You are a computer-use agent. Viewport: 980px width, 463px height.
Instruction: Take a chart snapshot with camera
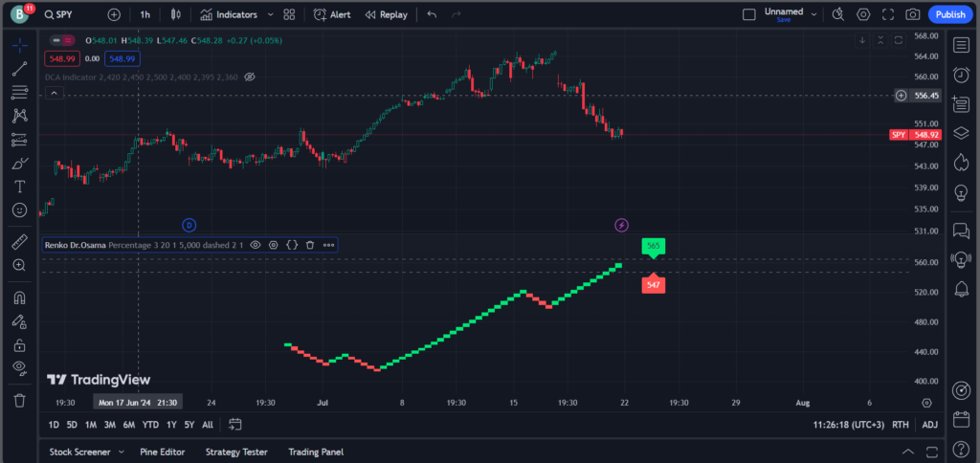pos(913,14)
